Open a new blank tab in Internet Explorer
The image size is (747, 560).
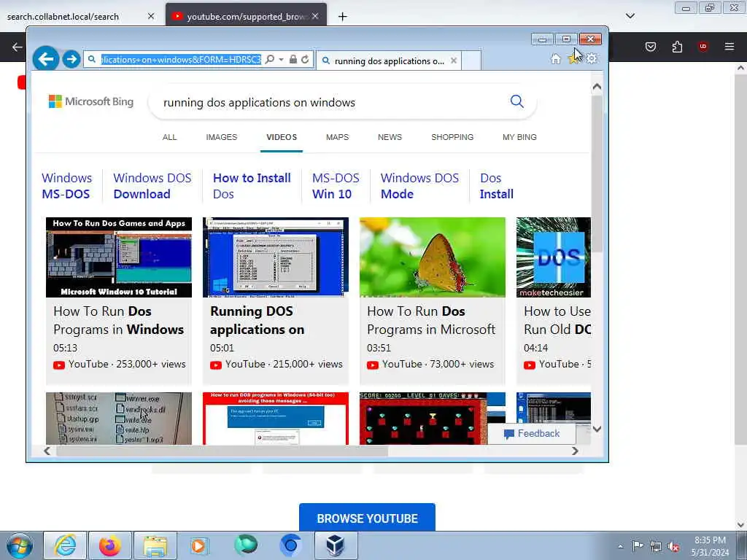471,61
